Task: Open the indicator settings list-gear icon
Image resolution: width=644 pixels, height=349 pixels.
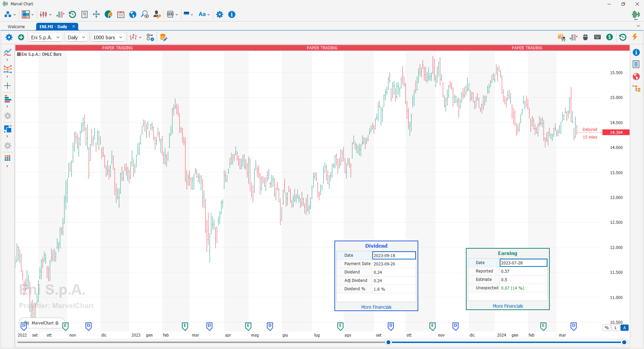Action: (x=150, y=37)
